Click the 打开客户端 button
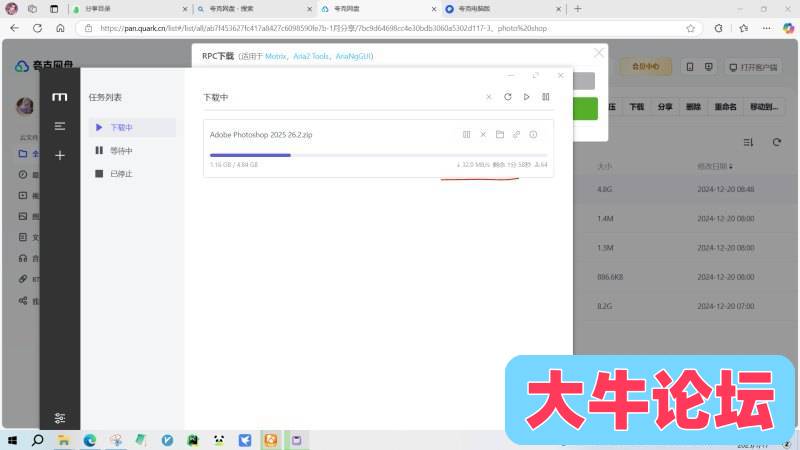Screen dimensions: 800x450 [x=753, y=67]
